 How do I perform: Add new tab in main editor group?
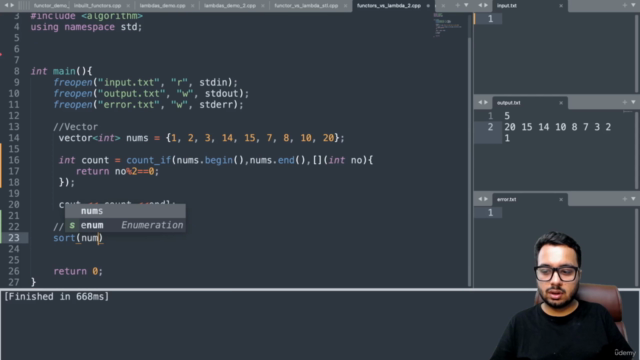pos(458,5)
